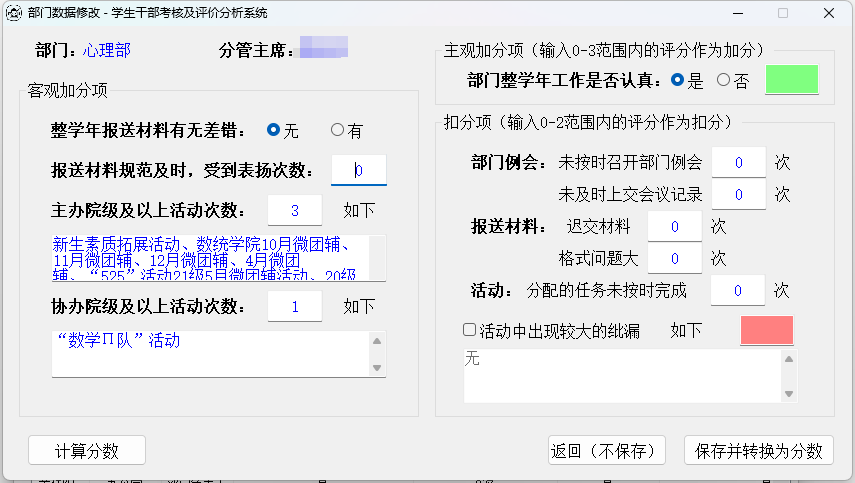Click the 主办院级及以上活动次数 input field
This screenshot has height=483, width=855.
(294, 210)
